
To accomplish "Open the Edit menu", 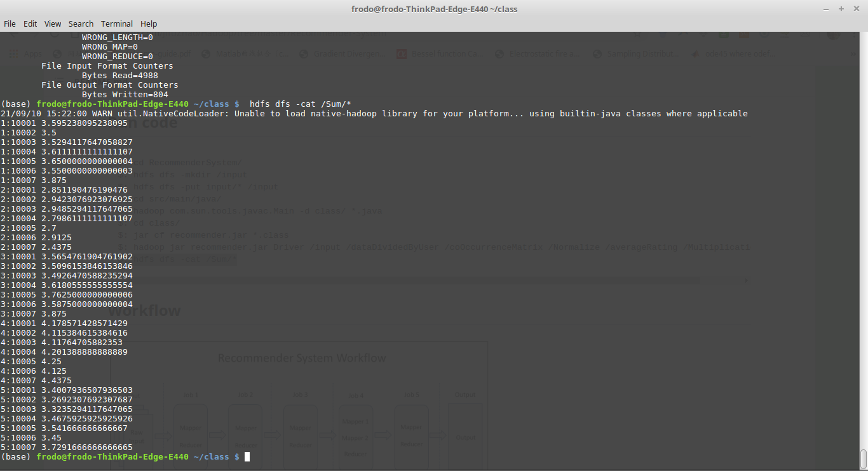I will pos(30,24).
